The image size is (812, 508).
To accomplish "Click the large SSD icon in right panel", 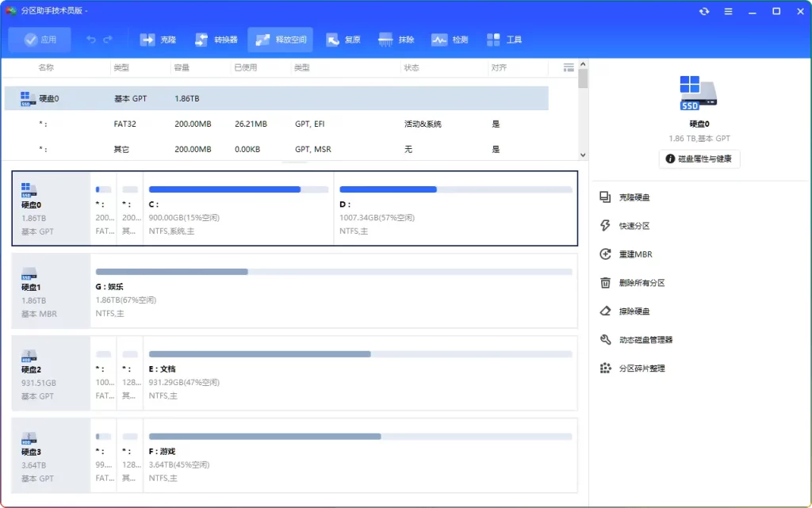I will (699, 93).
